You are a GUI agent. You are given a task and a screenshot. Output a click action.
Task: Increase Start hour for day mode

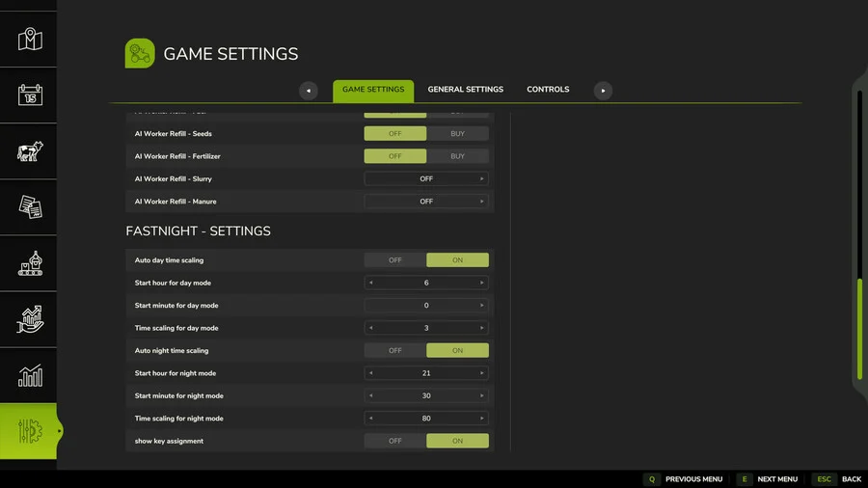[x=482, y=283]
